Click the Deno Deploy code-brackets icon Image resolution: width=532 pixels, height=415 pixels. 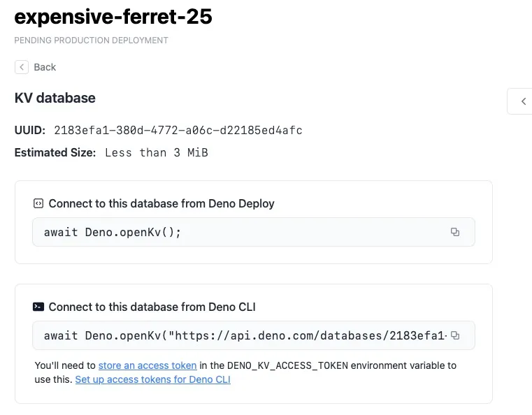(38, 203)
